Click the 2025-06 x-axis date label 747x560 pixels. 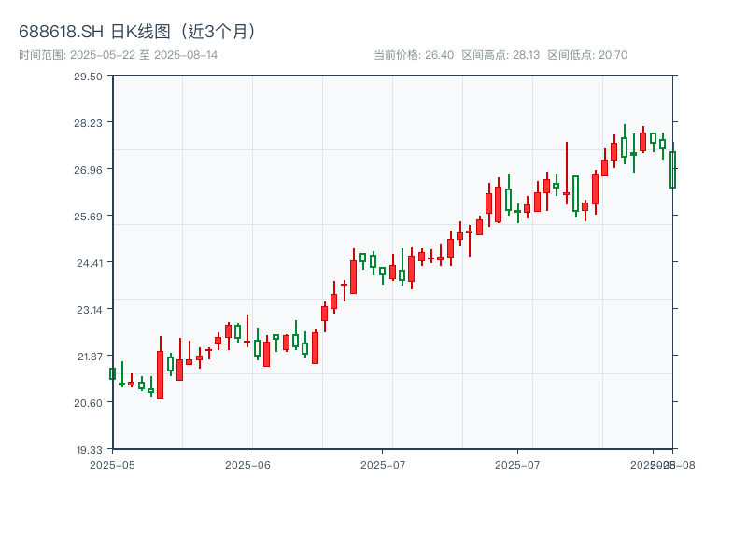tap(247, 464)
